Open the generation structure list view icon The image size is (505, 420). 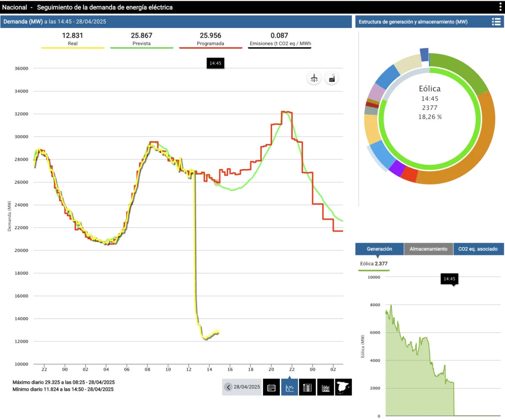495,22
